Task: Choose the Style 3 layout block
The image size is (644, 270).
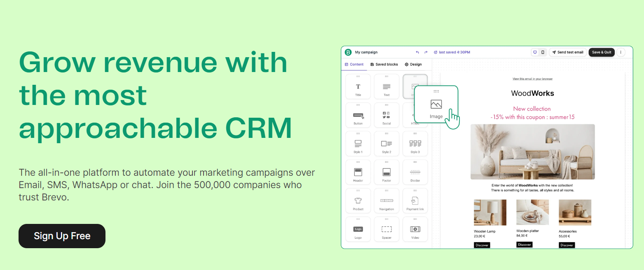Action: coord(415,144)
